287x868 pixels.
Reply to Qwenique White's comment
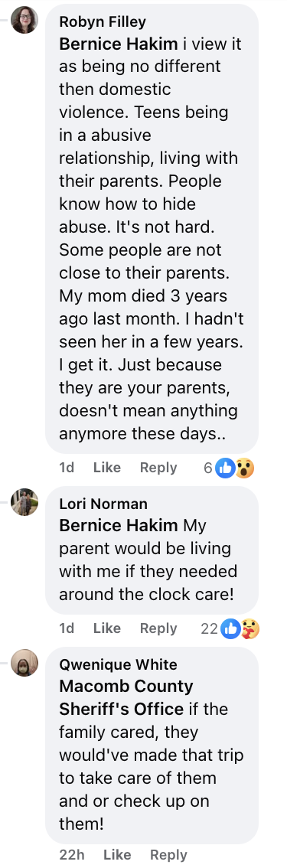pos(168,854)
